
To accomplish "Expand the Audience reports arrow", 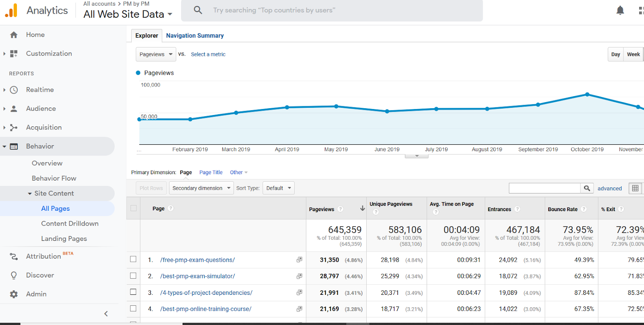I will (x=4, y=109).
